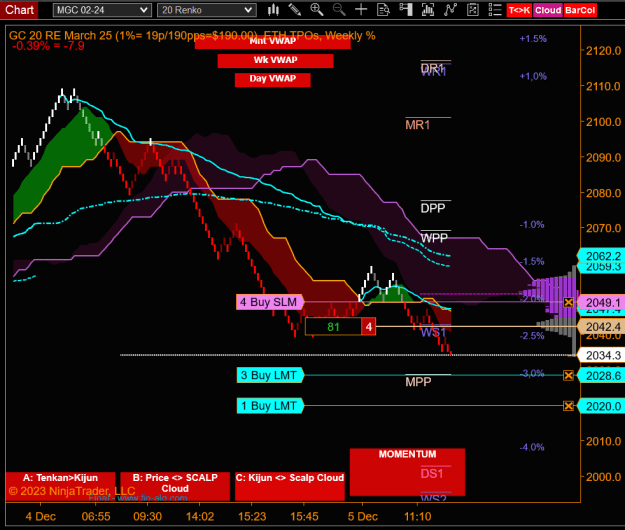
Task: Open the chart properties icon
Action: pyautogui.click(x=472, y=10)
